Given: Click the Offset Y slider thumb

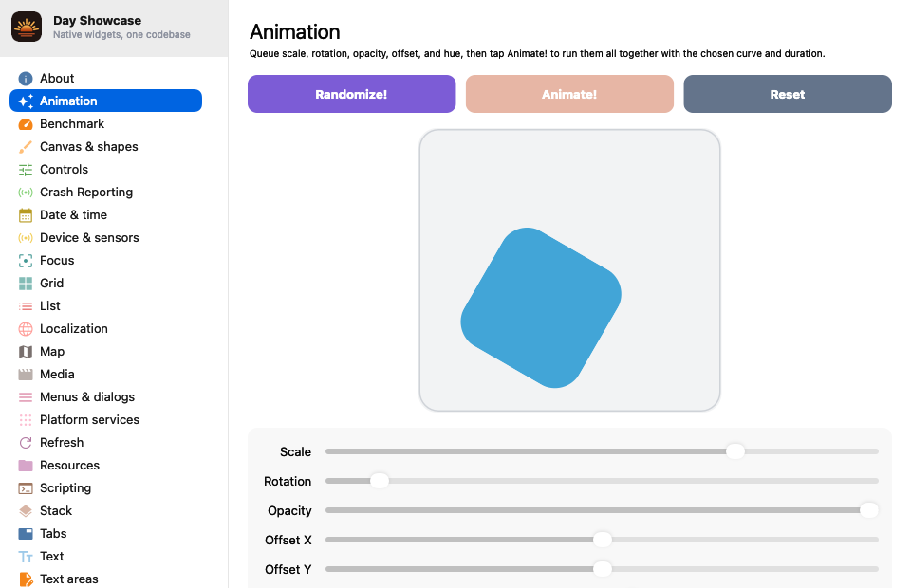Looking at the screenshot, I should [603, 569].
